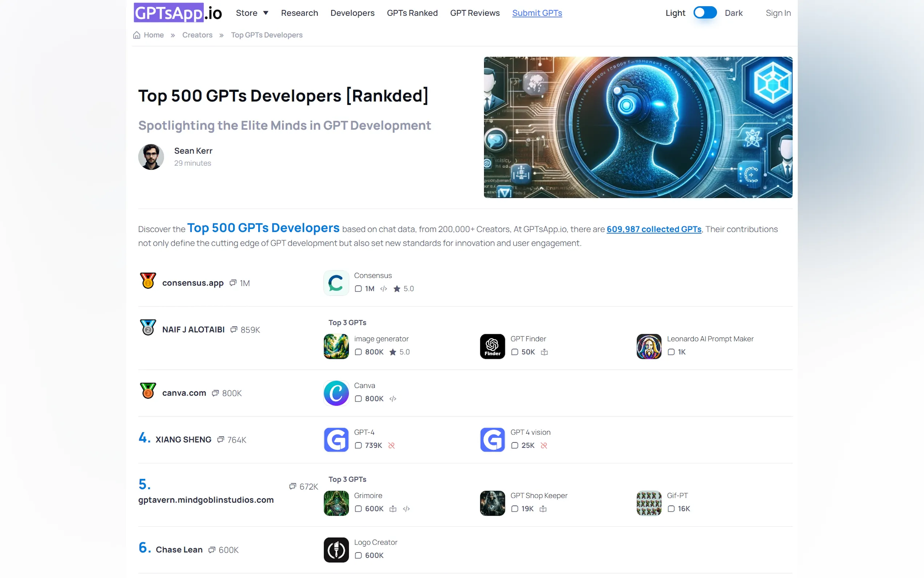The height and width of the screenshot is (578, 924).
Task: Open the GPT Shop Keeper thumbnail
Action: 492,503
